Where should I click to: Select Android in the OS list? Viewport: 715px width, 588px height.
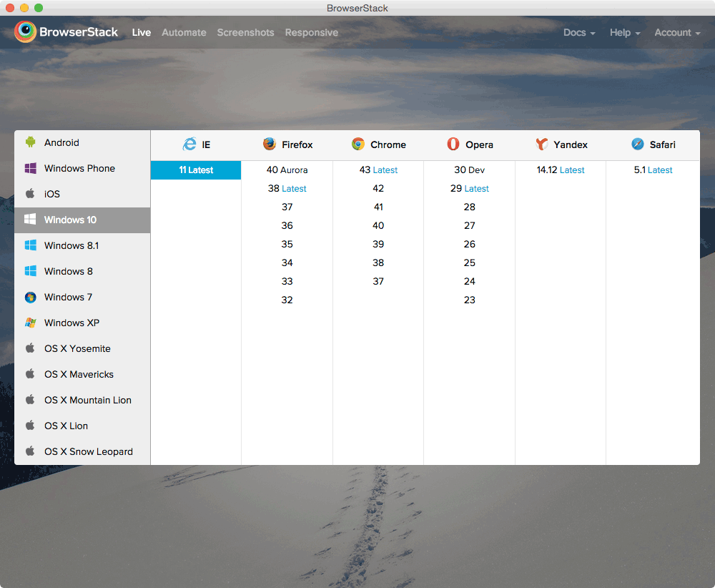[82, 143]
